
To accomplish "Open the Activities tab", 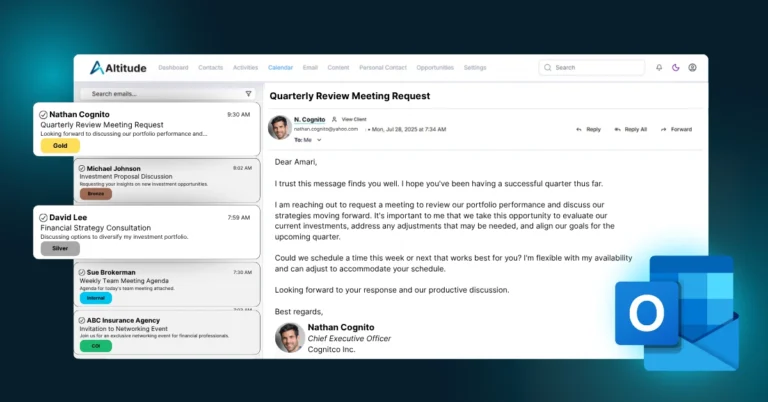I will pos(245,68).
